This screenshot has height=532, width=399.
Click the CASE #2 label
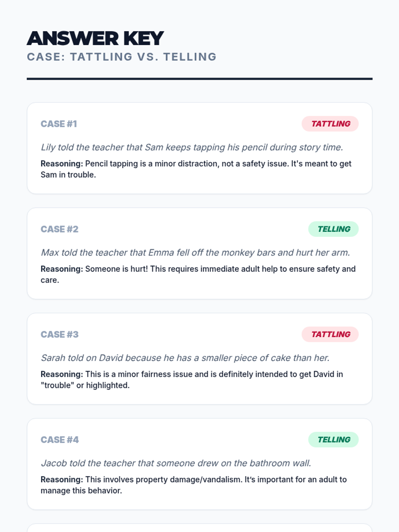(x=60, y=229)
